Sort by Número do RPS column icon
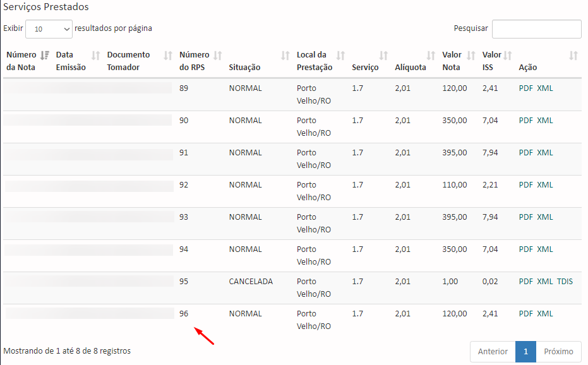588x365 pixels. (x=218, y=56)
